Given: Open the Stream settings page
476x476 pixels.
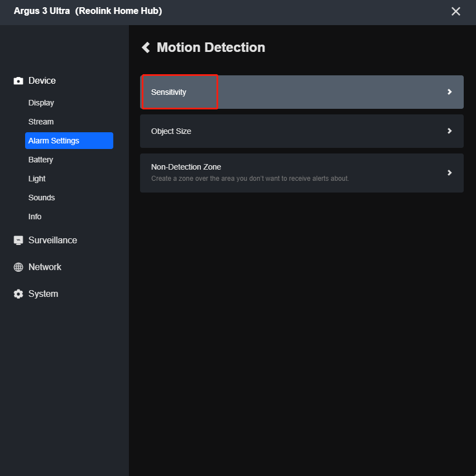Looking at the screenshot, I should coord(41,122).
